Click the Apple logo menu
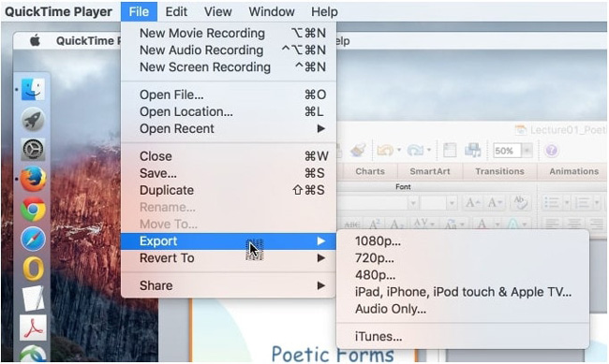The width and height of the screenshot is (609, 364). (35, 40)
